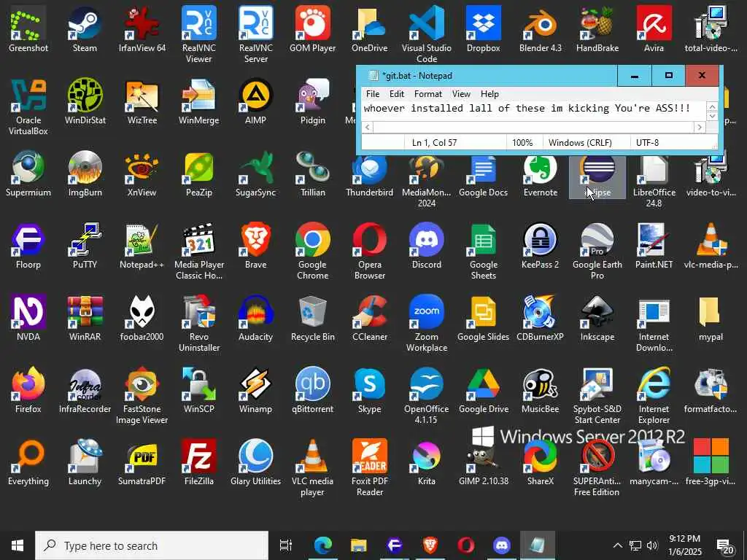
Task: Open the View menu in Notepad
Action: [461, 94]
